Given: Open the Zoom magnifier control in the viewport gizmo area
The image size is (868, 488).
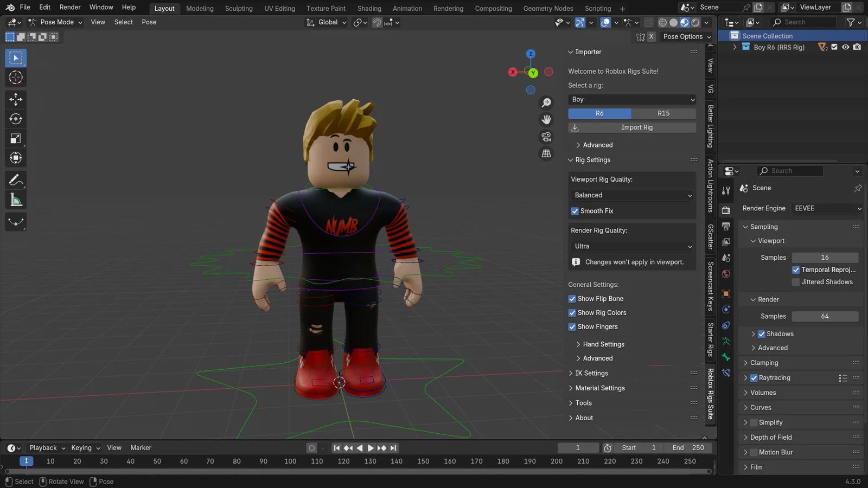Looking at the screenshot, I should [x=546, y=102].
